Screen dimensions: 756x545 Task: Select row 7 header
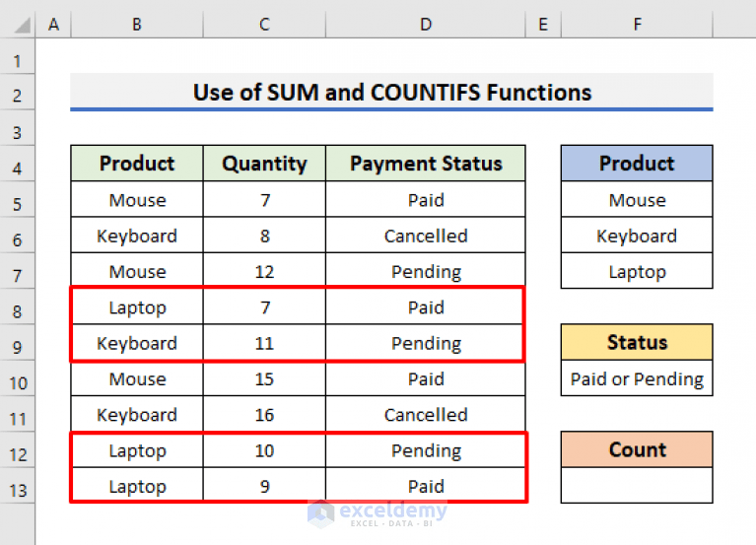click(18, 271)
